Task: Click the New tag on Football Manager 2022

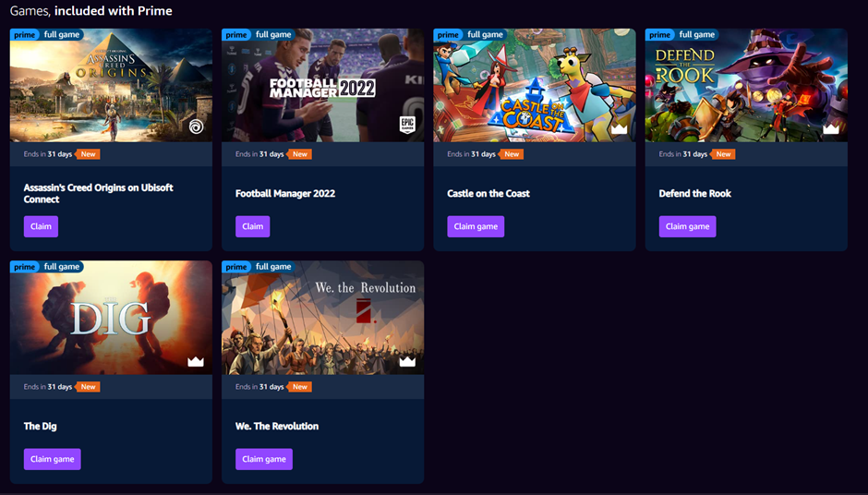Action: coord(300,154)
